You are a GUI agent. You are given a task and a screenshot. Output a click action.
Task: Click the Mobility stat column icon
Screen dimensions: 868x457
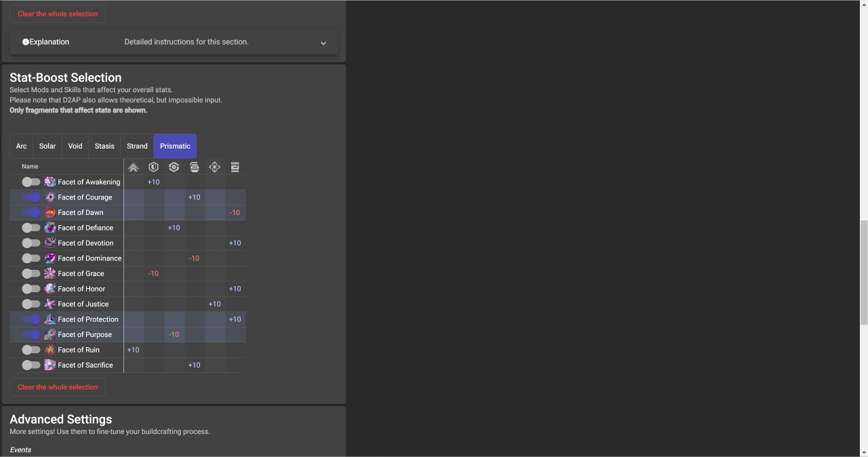[x=134, y=167]
